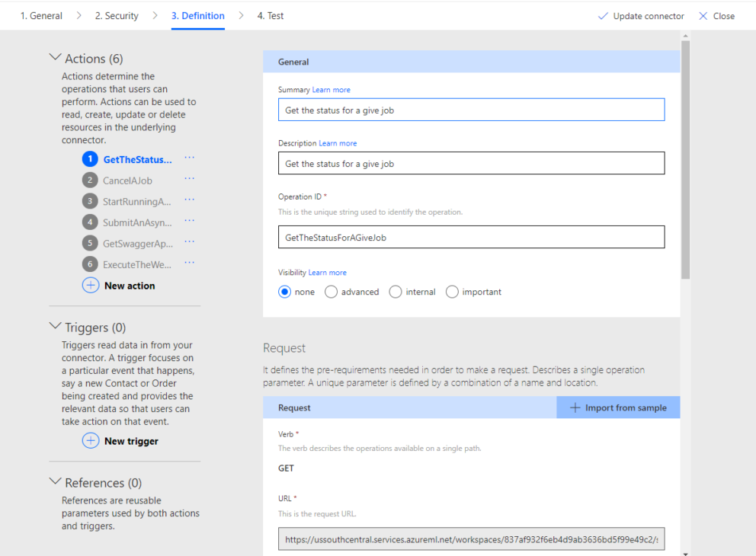Click the Operation ID input field
Screen dimensions: 756x556
tap(470, 237)
